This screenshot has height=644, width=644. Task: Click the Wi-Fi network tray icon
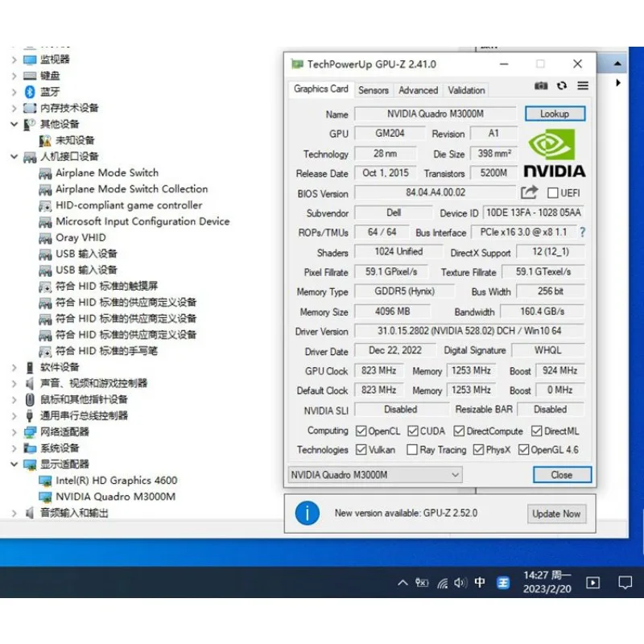[442, 583]
